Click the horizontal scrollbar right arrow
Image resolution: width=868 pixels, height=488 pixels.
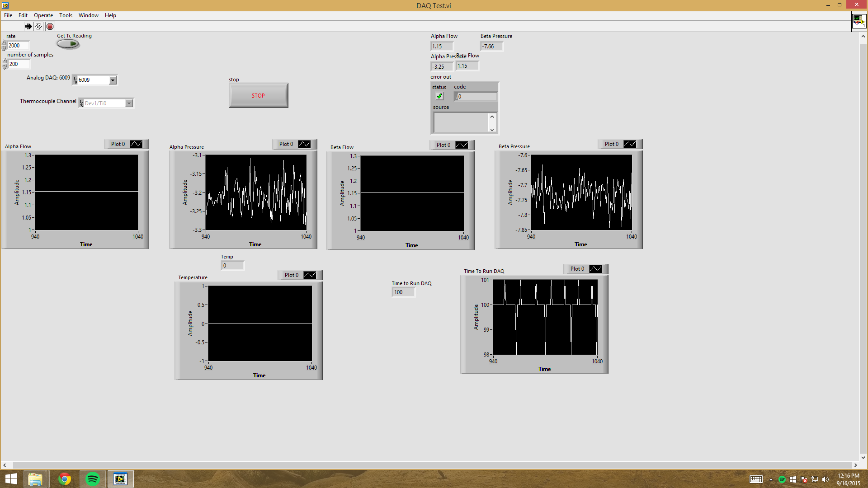[855, 465]
